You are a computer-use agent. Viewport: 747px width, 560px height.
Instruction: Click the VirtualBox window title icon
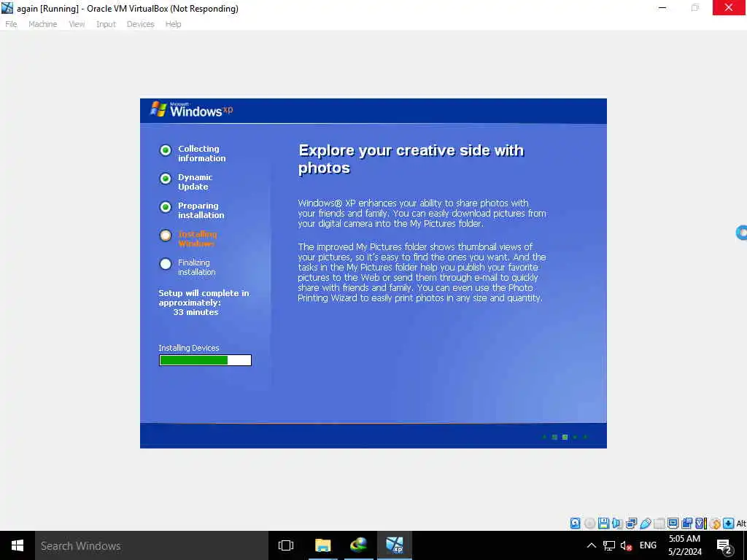click(7, 8)
